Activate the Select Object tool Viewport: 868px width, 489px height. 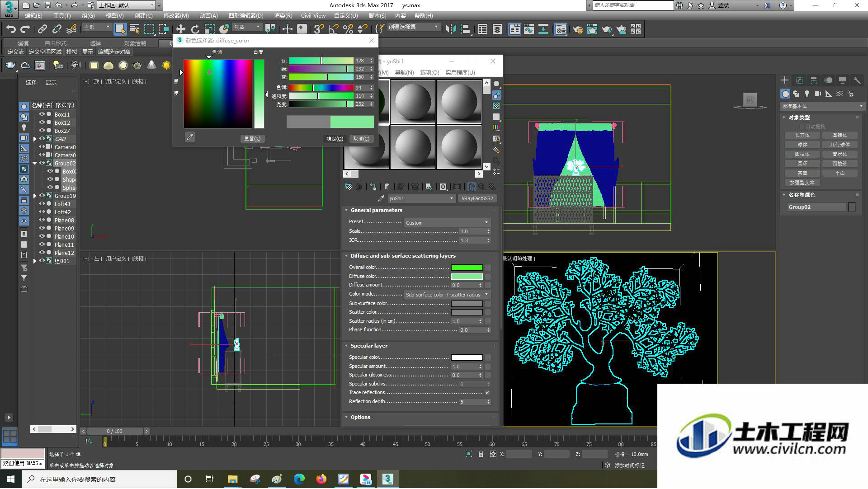point(120,29)
